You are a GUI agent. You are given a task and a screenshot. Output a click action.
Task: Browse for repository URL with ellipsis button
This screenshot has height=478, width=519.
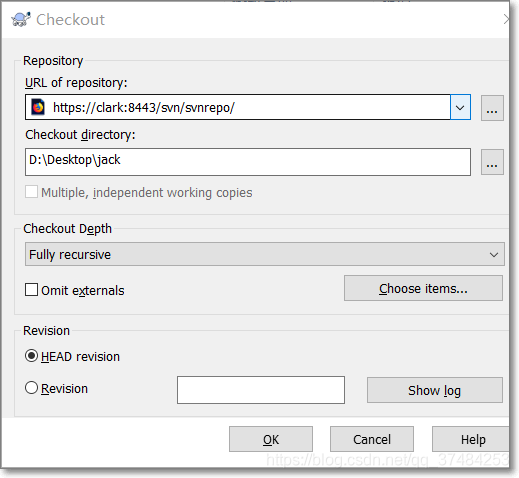click(492, 108)
